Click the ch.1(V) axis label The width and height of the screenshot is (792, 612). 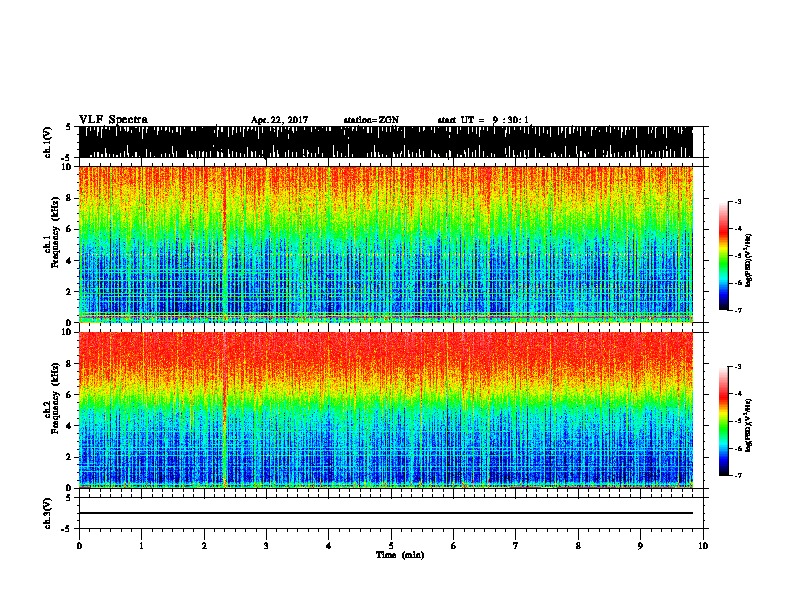[x=48, y=142]
